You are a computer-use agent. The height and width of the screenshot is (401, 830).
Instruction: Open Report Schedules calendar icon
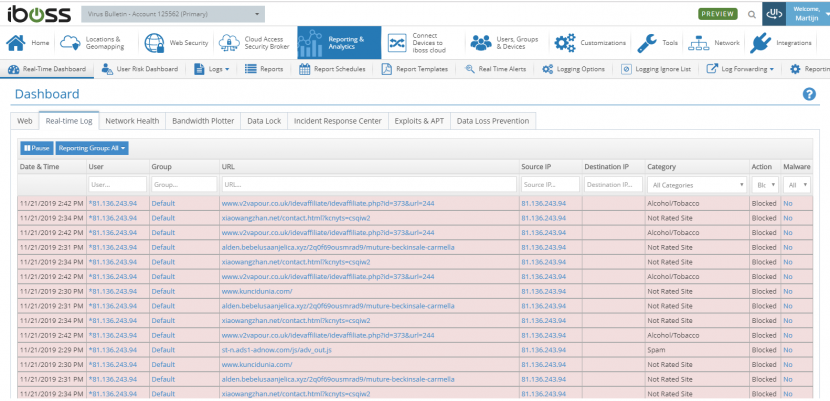304,69
